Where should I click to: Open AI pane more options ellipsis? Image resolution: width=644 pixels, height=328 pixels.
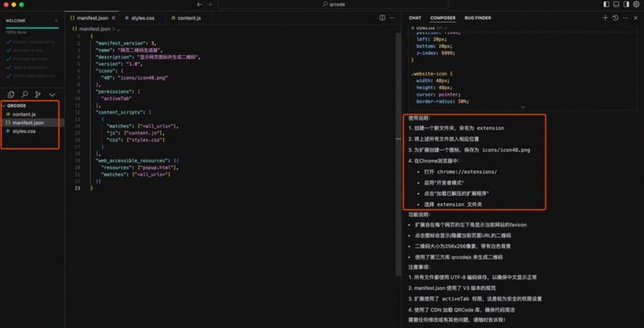tap(625, 18)
